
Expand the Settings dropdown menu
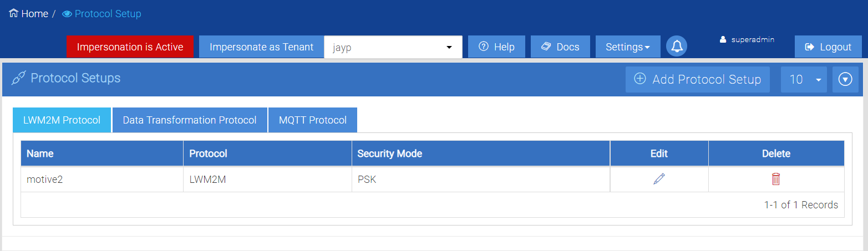627,47
